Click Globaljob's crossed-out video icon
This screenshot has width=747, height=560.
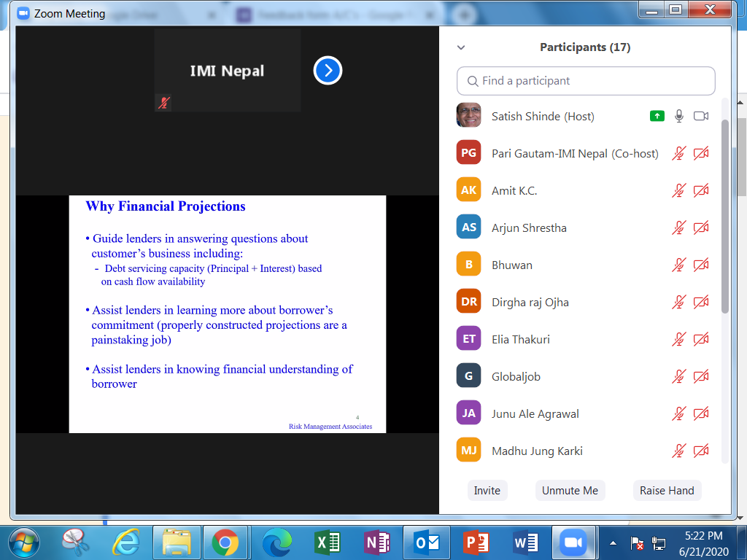pyautogui.click(x=701, y=376)
